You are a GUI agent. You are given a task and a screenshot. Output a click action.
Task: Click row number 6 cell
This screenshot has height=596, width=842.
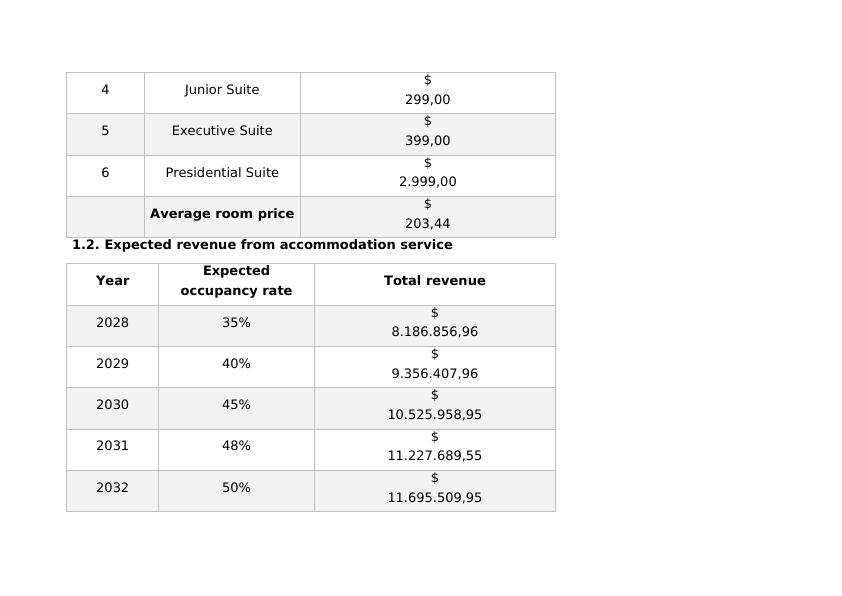[105, 173]
